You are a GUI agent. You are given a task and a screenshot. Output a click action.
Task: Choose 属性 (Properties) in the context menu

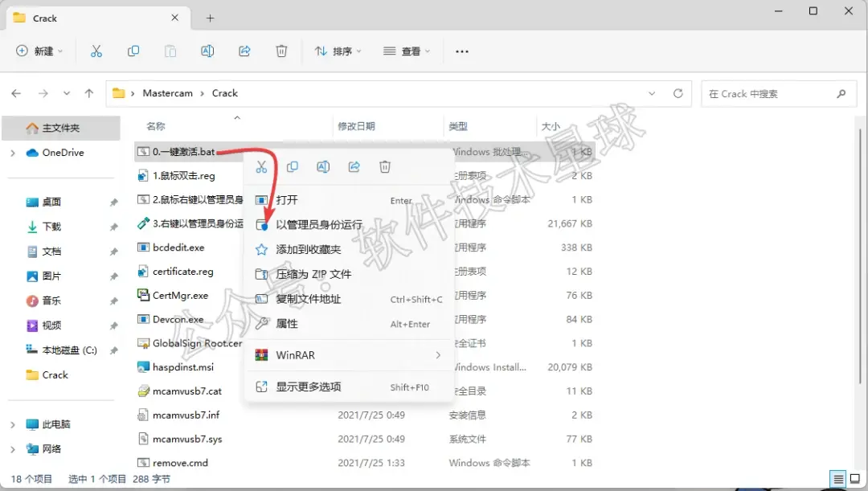(348, 324)
